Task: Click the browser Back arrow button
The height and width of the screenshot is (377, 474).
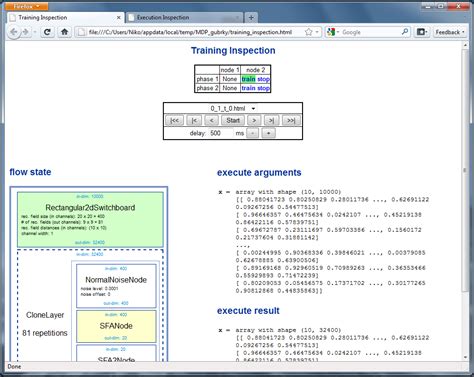Action: point(14,32)
